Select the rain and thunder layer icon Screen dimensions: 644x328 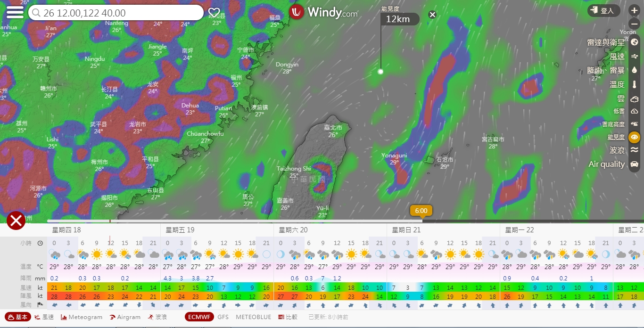coord(635,70)
